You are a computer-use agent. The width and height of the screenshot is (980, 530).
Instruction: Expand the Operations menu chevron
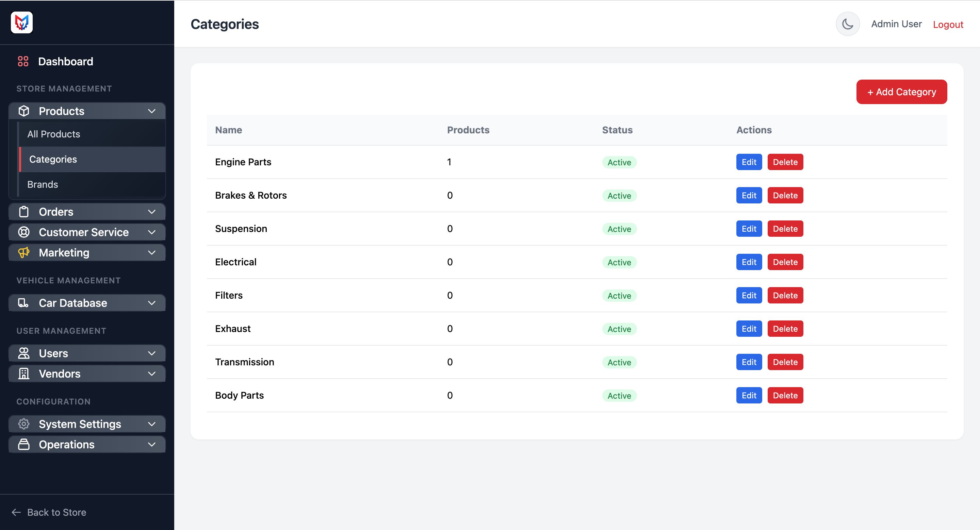pos(152,445)
